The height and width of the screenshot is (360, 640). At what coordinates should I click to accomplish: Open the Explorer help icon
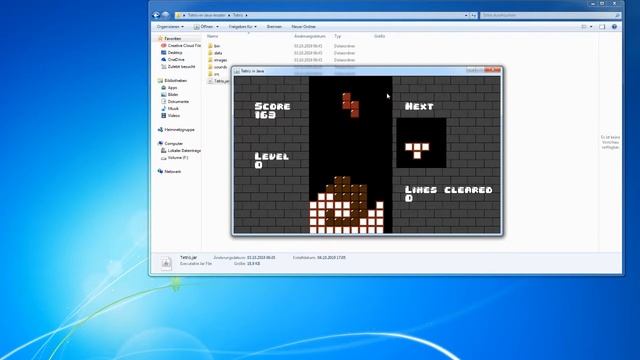tap(614, 27)
